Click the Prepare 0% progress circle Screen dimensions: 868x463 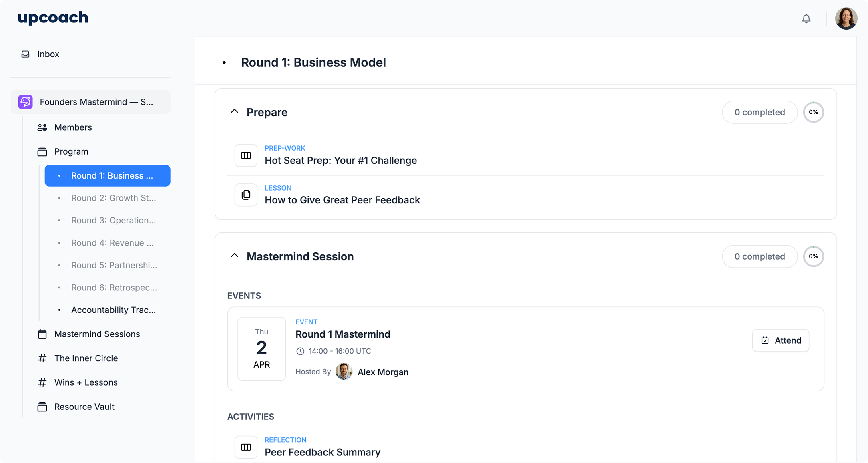[813, 112]
